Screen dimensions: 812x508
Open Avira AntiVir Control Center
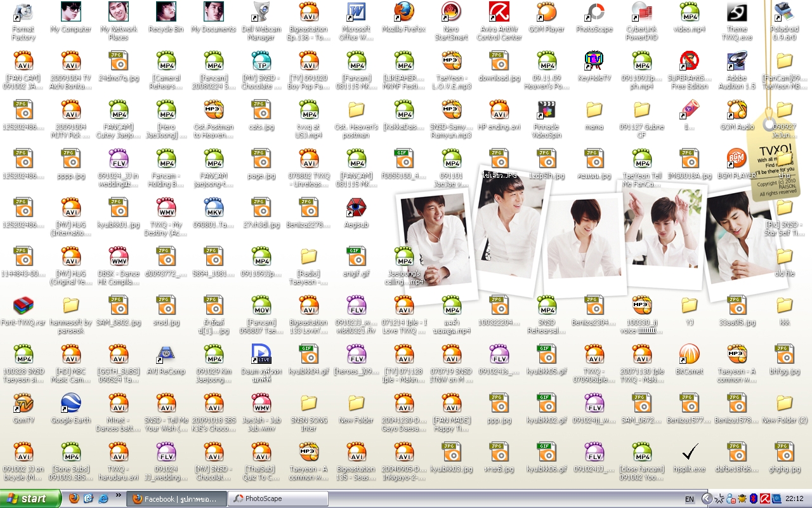point(499,11)
